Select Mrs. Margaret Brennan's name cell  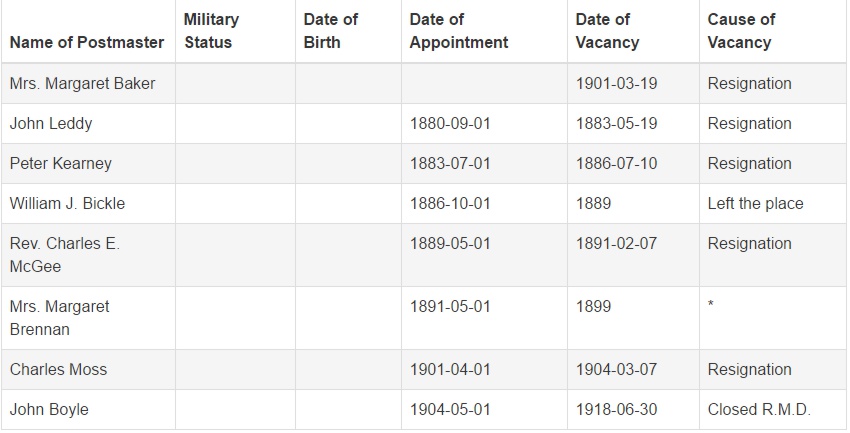(x=60, y=318)
